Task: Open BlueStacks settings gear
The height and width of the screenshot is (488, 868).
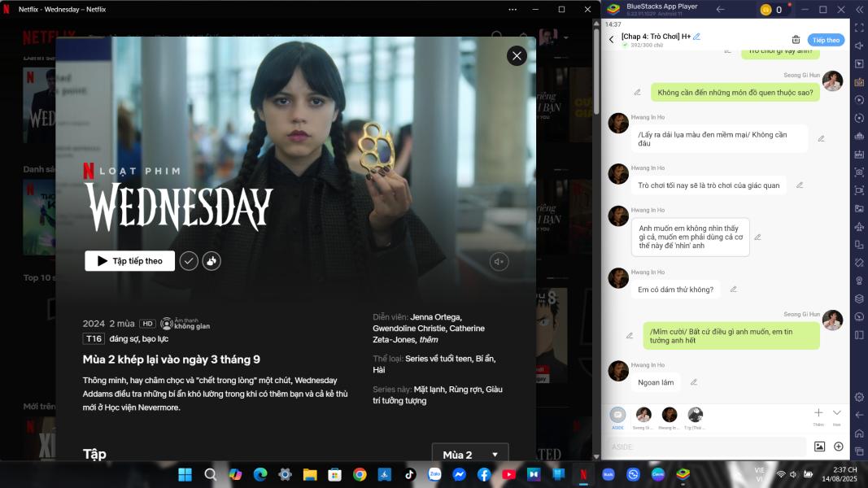Action: (859, 397)
